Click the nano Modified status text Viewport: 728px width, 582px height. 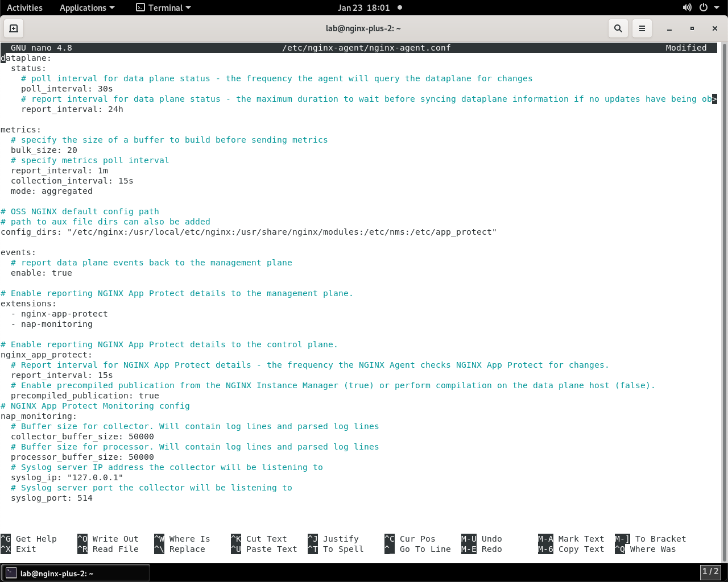coord(686,48)
